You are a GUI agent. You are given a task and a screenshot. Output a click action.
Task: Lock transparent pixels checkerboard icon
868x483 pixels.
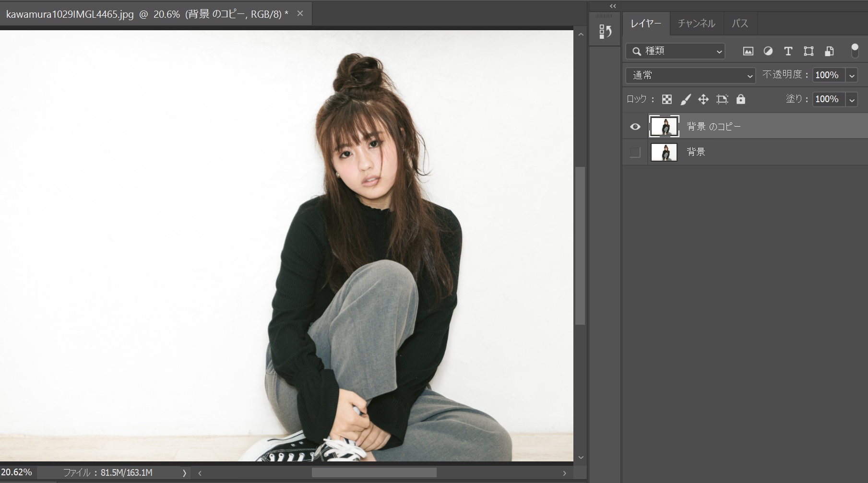click(667, 99)
